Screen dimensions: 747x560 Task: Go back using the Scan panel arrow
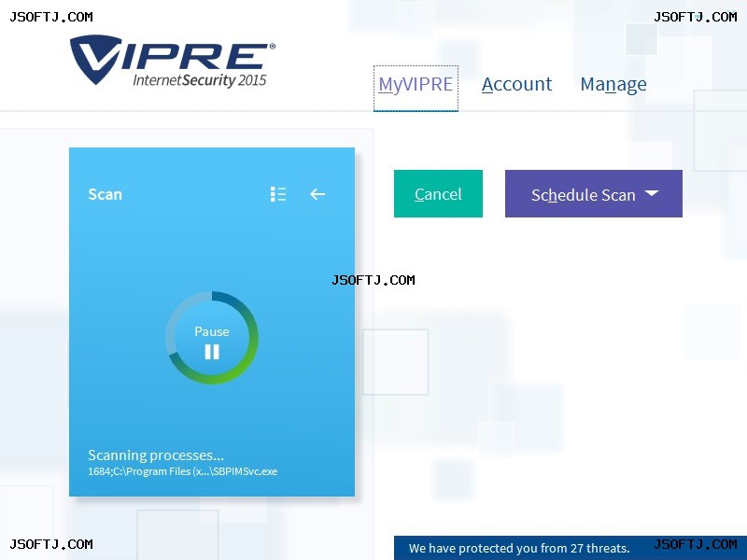[x=317, y=194]
